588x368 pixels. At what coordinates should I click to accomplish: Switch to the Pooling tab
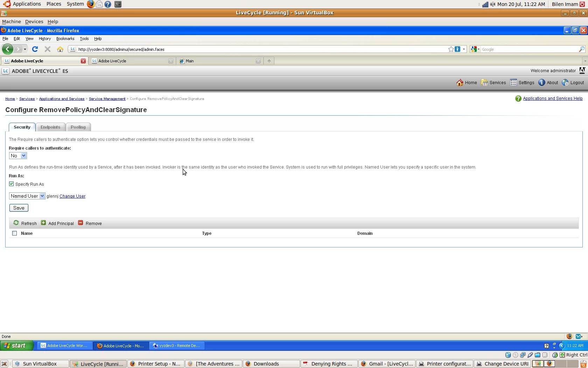(x=78, y=127)
